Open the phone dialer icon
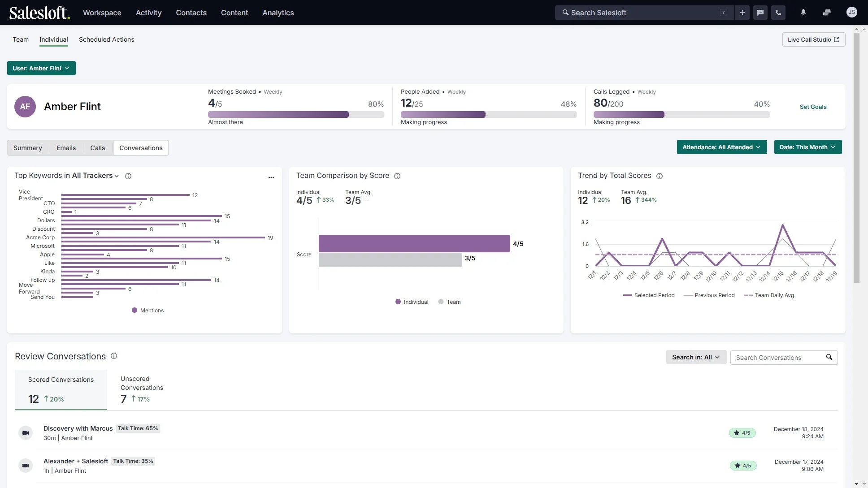This screenshot has height=488, width=868. (x=778, y=13)
